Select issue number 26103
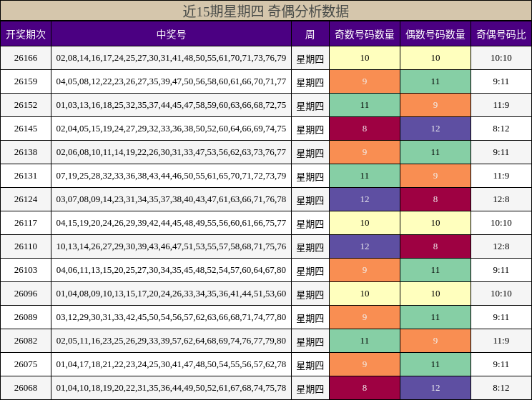The width and height of the screenshot is (532, 400). [26, 270]
